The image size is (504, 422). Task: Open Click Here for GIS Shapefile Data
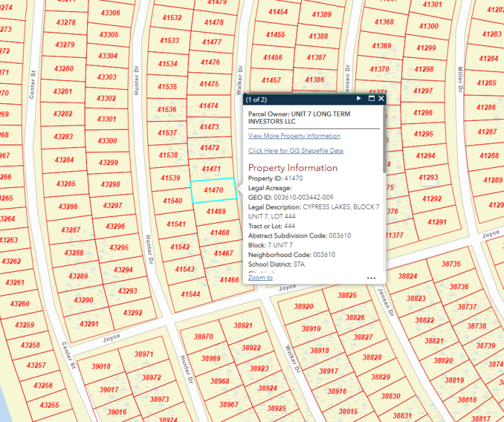pyautogui.click(x=296, y=151)
